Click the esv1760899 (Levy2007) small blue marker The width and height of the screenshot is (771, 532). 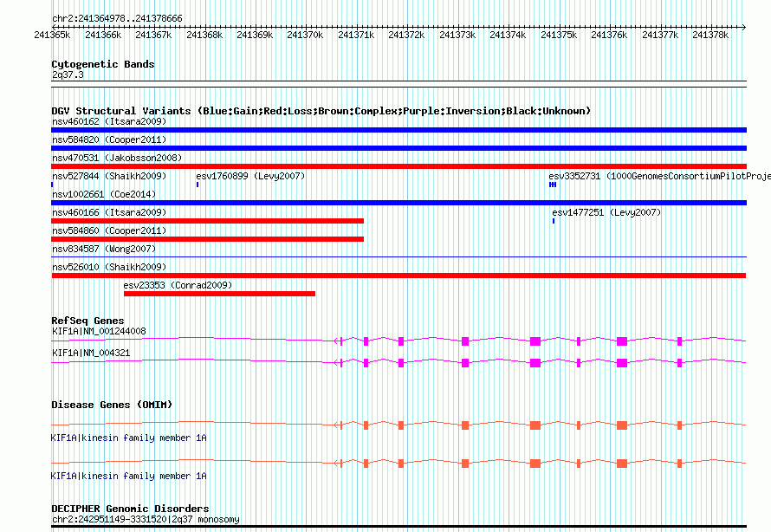pos(198,185)
